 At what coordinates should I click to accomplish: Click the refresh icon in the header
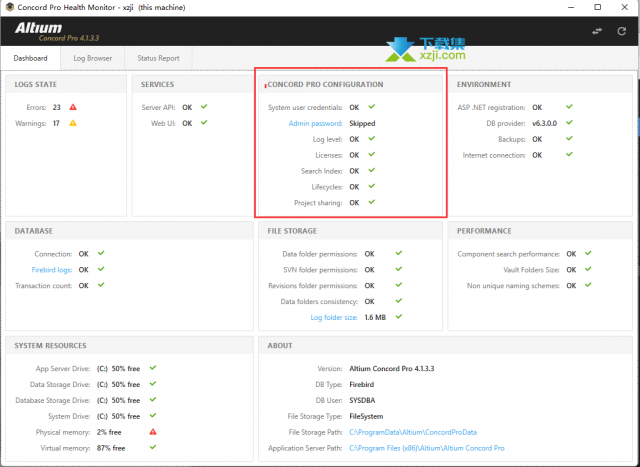[621, 31]
